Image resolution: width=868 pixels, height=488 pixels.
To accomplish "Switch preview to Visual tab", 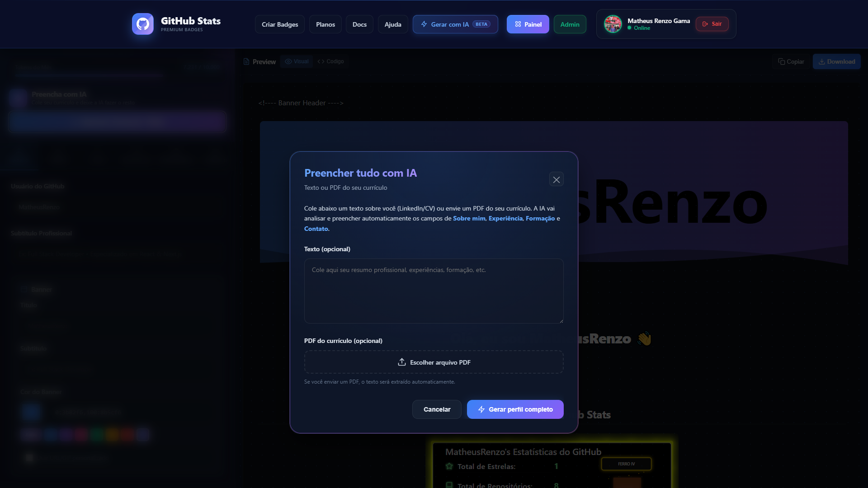I will [x=297, y=61].
